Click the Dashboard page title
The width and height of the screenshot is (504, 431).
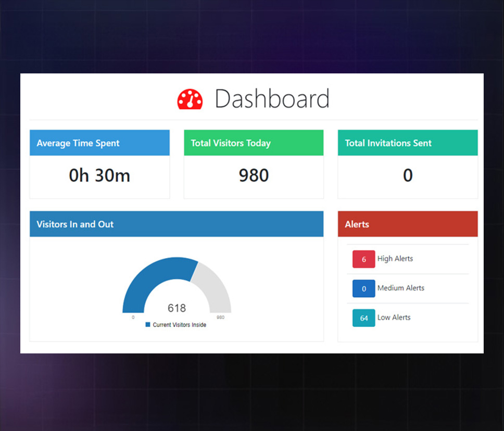point(272,99)
